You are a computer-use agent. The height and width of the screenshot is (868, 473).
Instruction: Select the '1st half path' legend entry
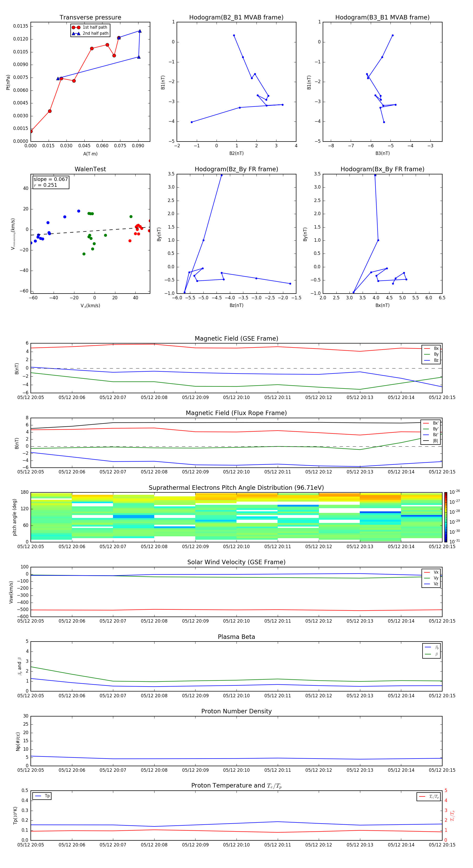90,27
